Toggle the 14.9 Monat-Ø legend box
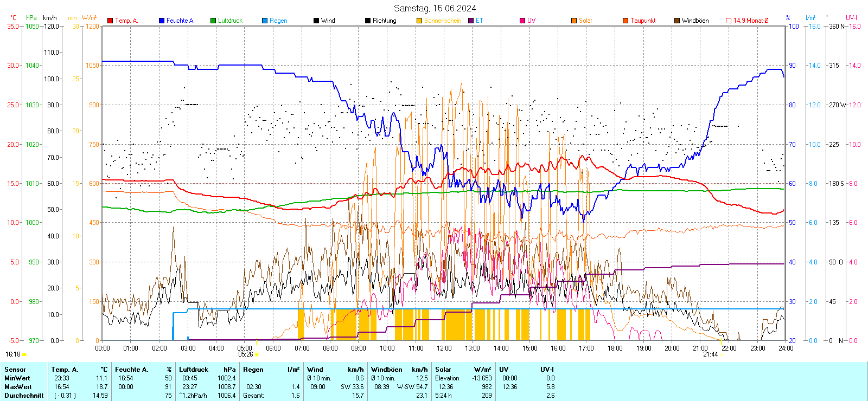The image size is (868, 401). 729,21
